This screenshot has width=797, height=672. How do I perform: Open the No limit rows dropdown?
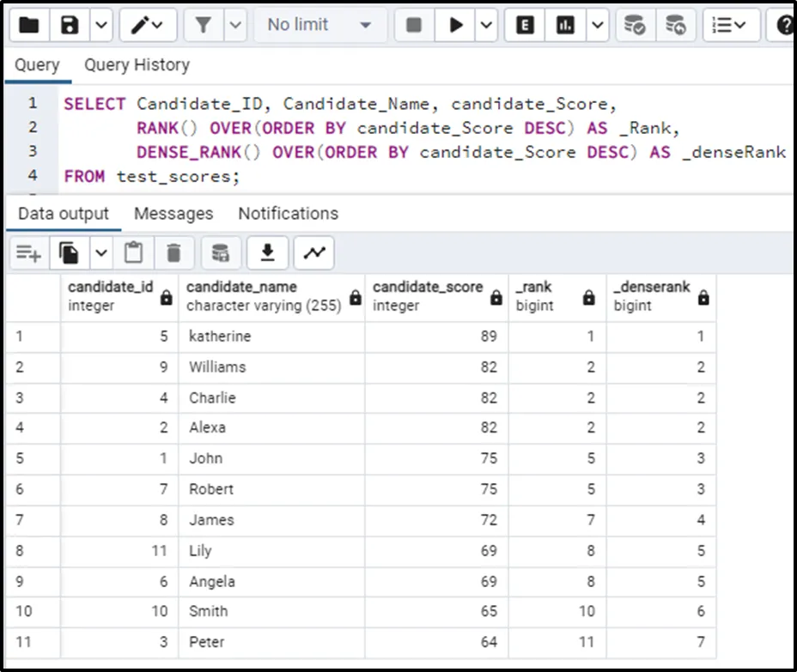coord(319,25)
